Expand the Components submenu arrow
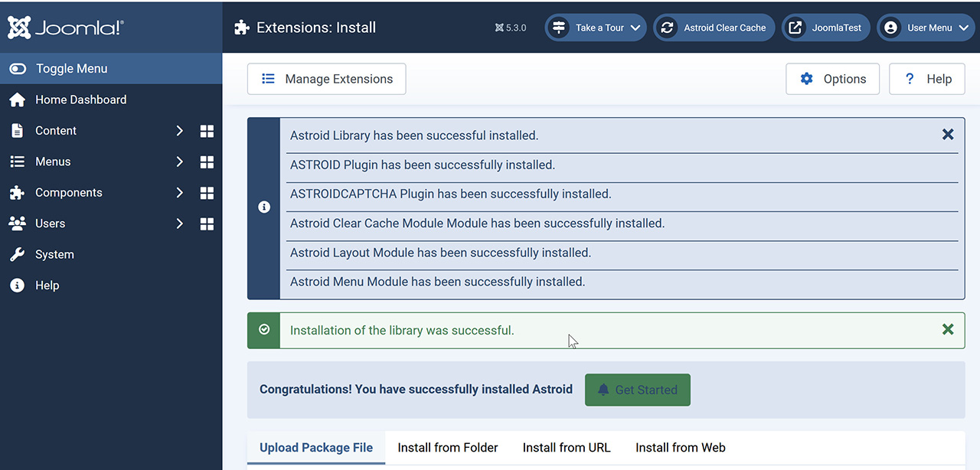Image resolution: width=980 pixels, height=470 pixels. [179, 193]
